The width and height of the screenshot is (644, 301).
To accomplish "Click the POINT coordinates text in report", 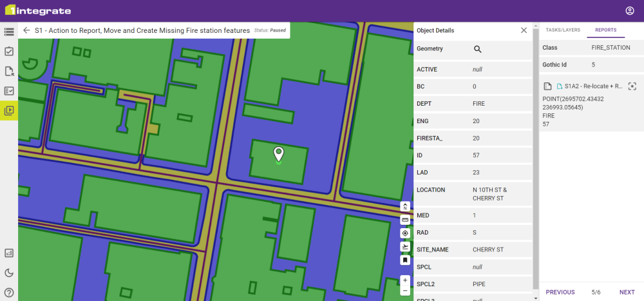I will [573, 103].
